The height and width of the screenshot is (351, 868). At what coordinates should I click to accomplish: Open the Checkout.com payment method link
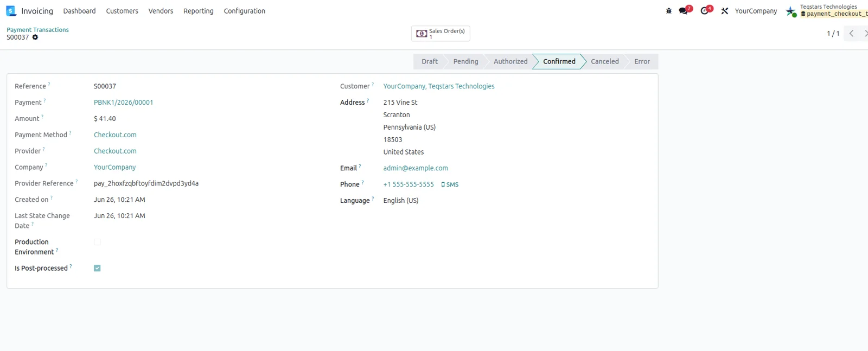click(x=115, y=135)
